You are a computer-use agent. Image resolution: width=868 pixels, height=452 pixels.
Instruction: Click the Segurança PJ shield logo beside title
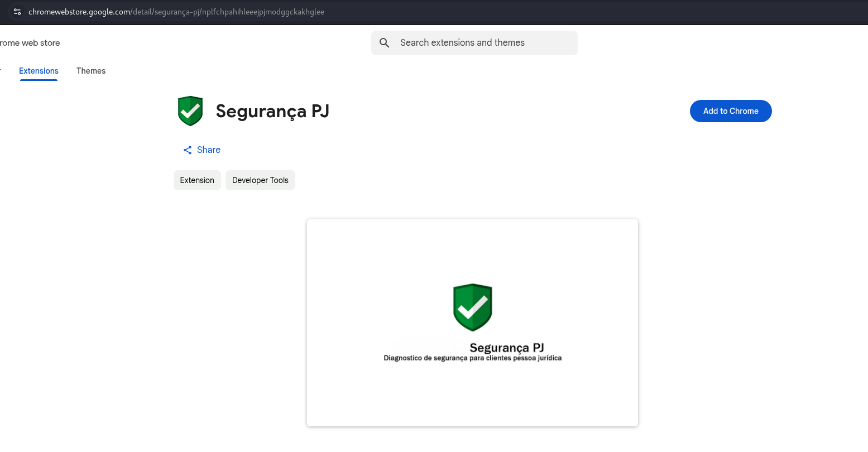point(190,111)
